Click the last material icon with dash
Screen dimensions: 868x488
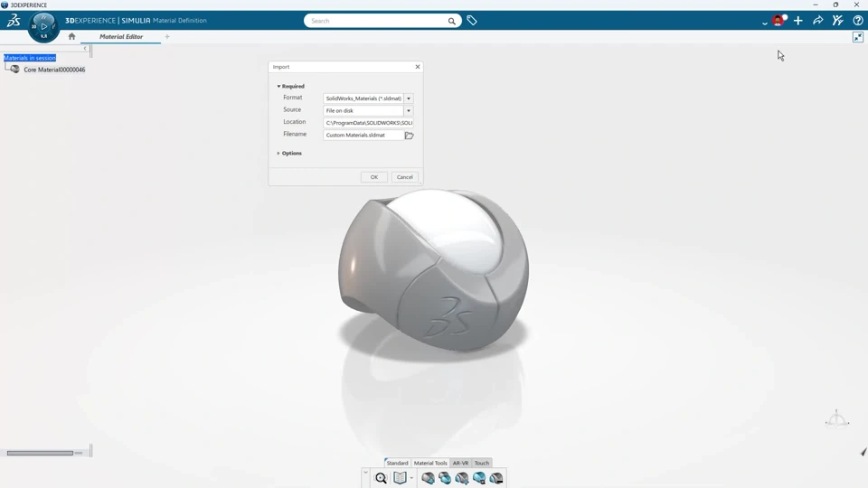coord(496,477)
